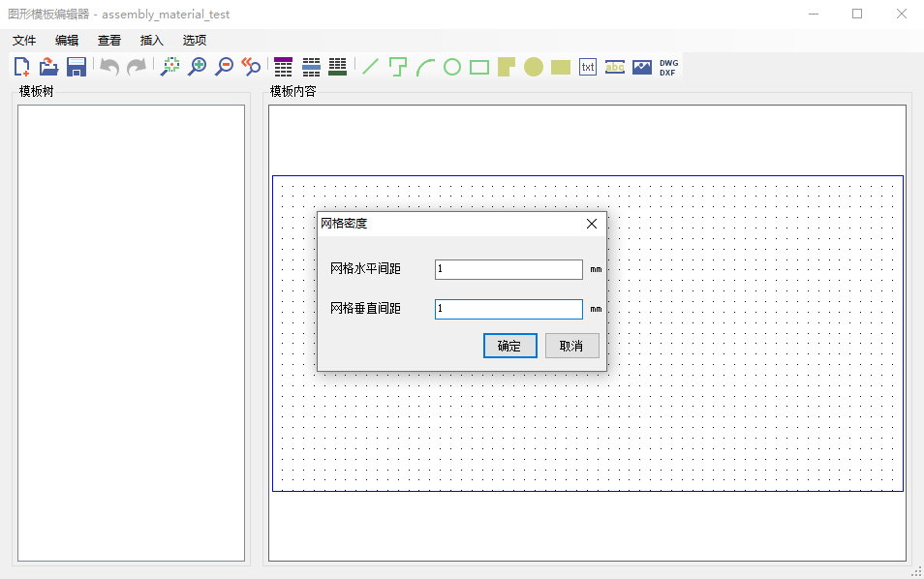
Task: Zoom out of the template
Action: 225,67
